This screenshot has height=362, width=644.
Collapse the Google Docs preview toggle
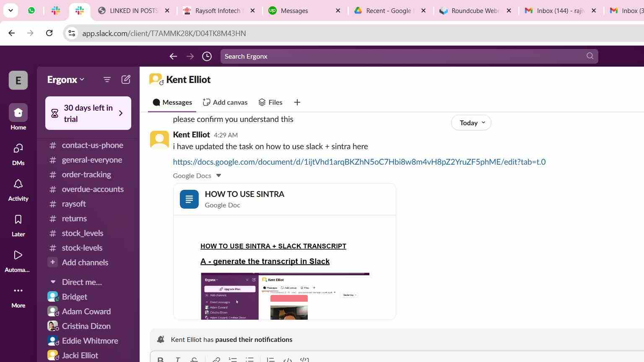click(218, 176)
